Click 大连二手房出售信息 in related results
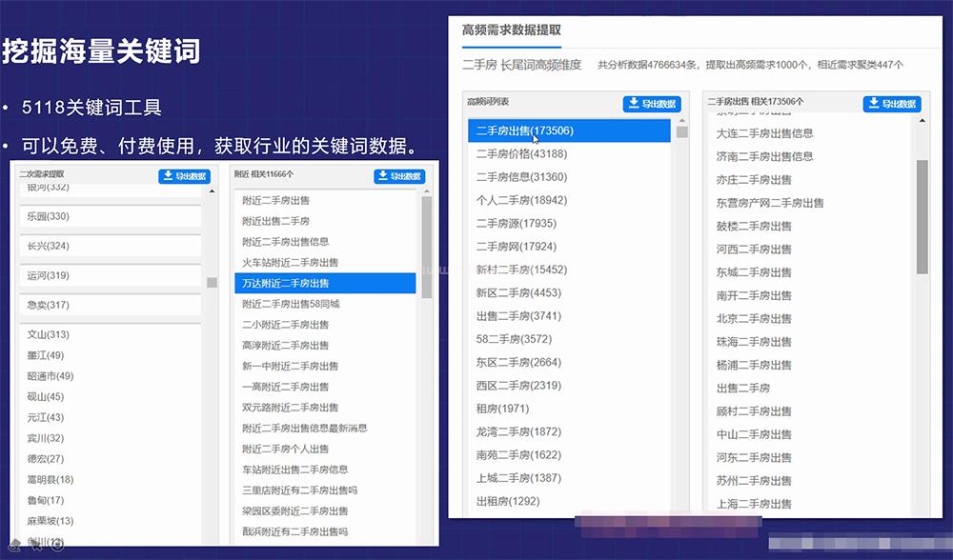This screenshot has width=953, height=560. (764, 133)
